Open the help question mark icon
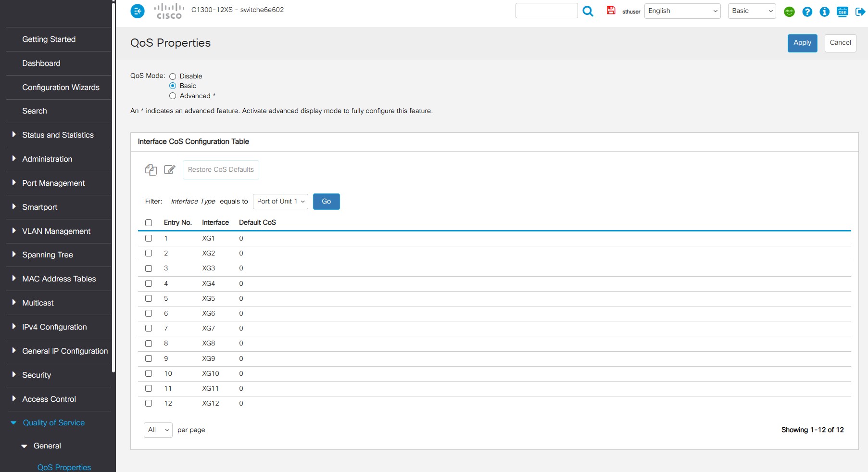The height and width of the screenshot is (472, 868). coord(807,12)
